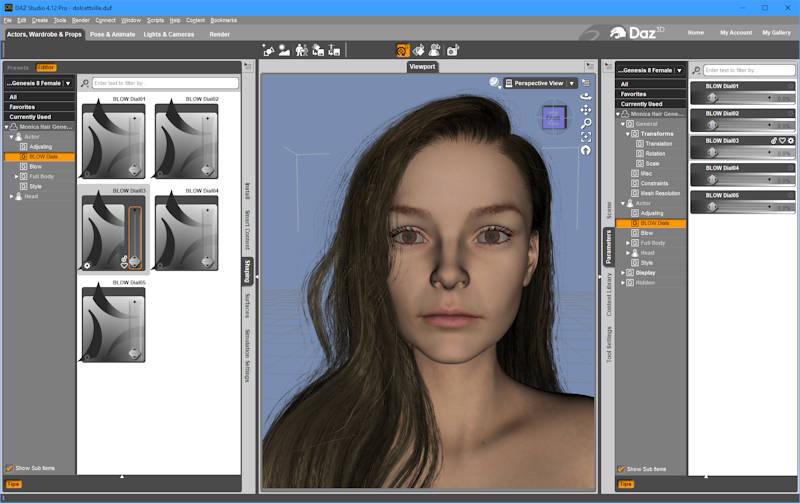This screenshot has height=503, width=800.
Task: Toggle Show Sub Items checkbox in Shaping pane
Action: [x=10, y=468]
